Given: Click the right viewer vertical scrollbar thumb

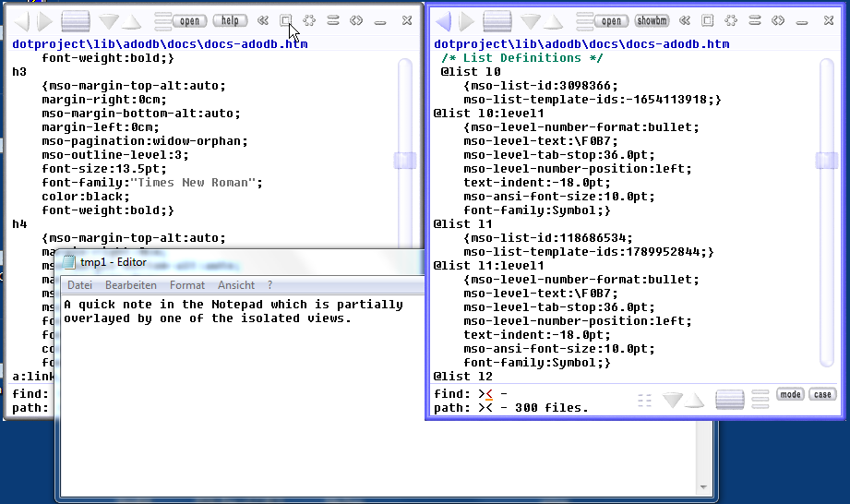Looking at the screenshot, I should tap(826, 161).
